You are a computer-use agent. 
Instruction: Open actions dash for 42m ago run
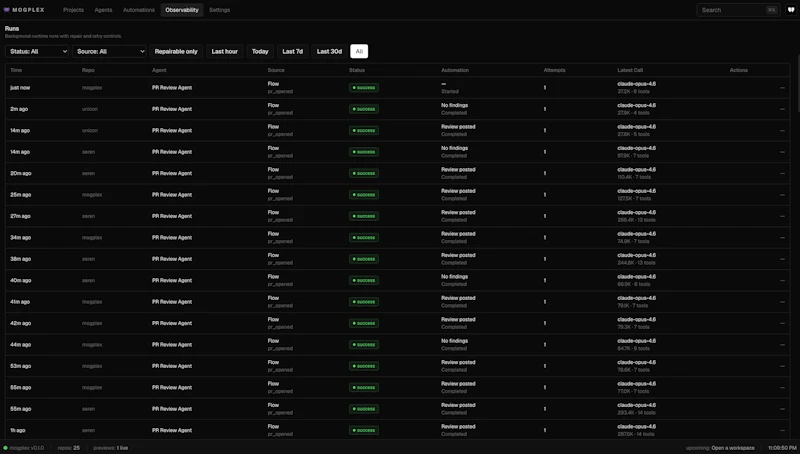(x=782, y=323)
